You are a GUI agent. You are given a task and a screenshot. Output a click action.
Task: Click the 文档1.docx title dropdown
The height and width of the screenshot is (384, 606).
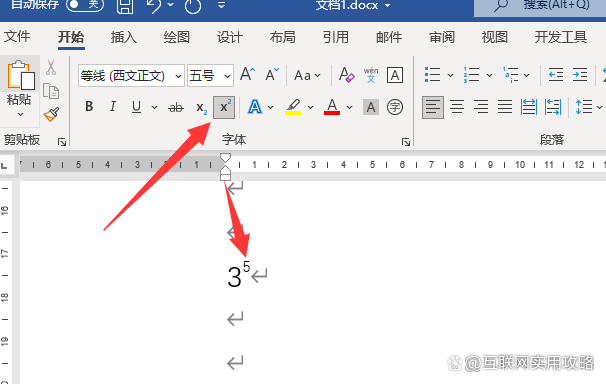click(x=353, y=5)
